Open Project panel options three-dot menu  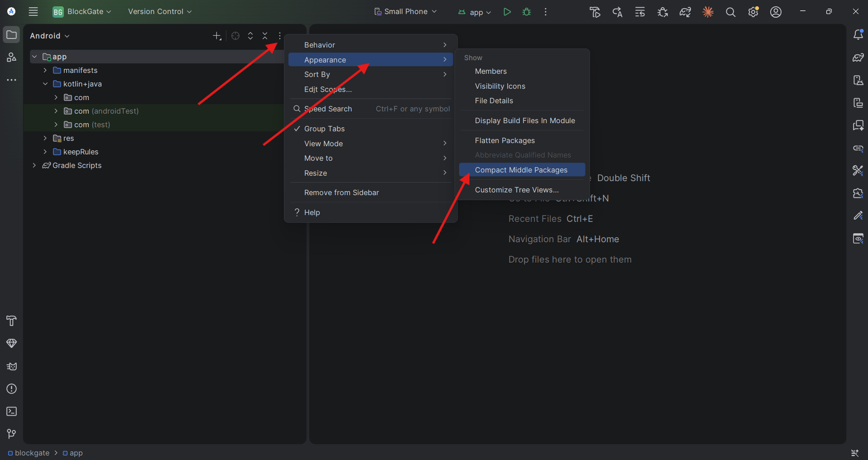coord(280,36)
